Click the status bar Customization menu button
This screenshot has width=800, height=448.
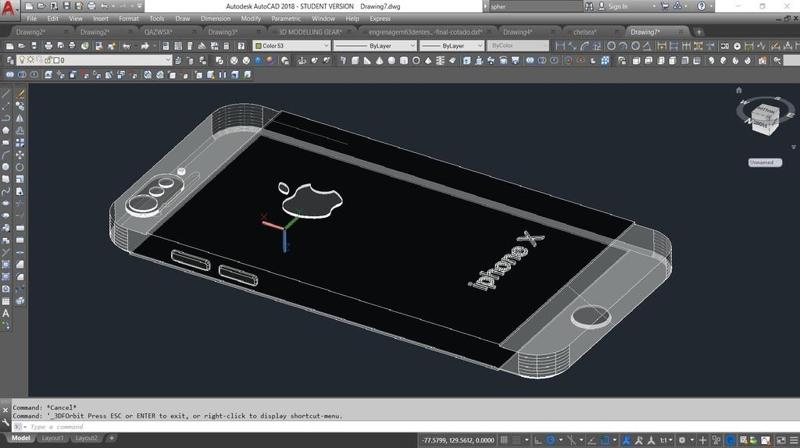[794, 440]
